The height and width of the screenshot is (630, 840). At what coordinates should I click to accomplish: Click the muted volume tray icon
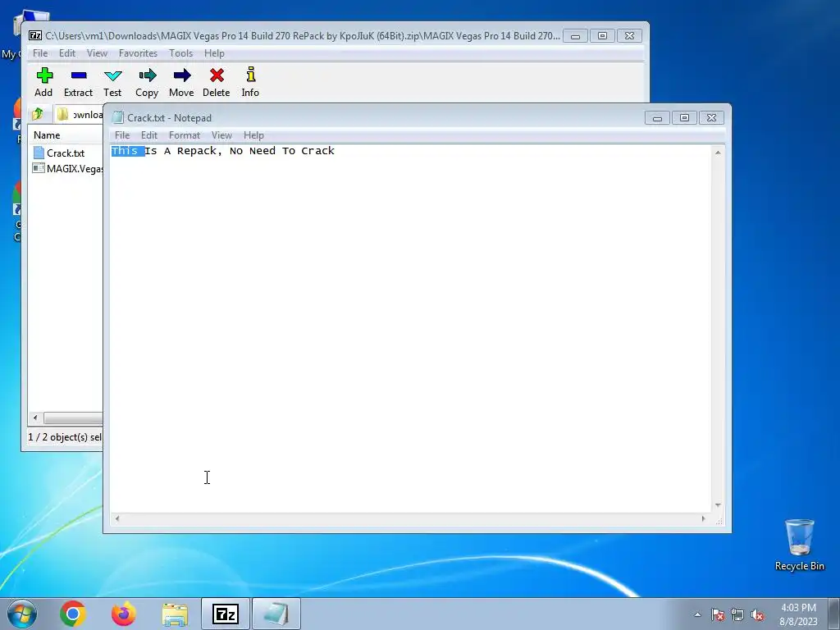(757, 614)
